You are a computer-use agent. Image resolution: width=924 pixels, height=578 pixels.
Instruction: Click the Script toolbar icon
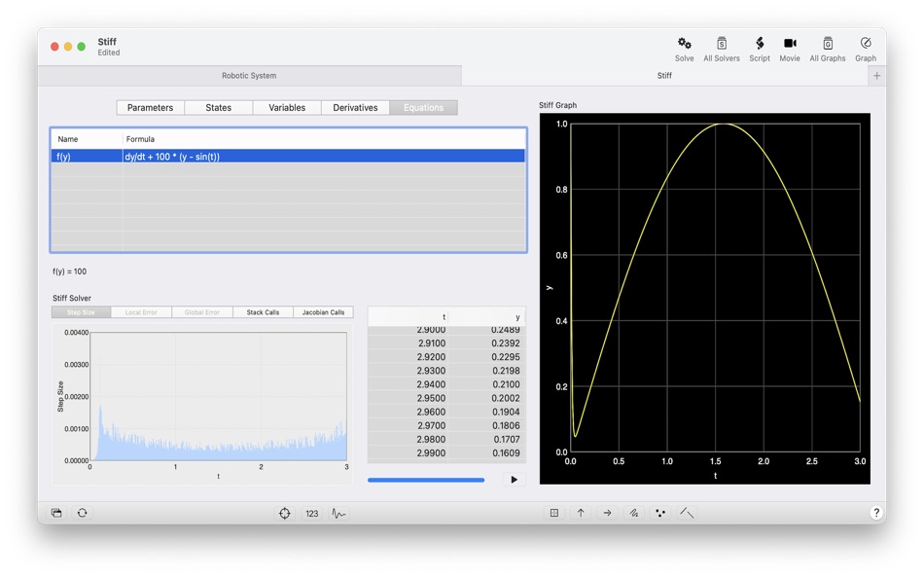759,47
